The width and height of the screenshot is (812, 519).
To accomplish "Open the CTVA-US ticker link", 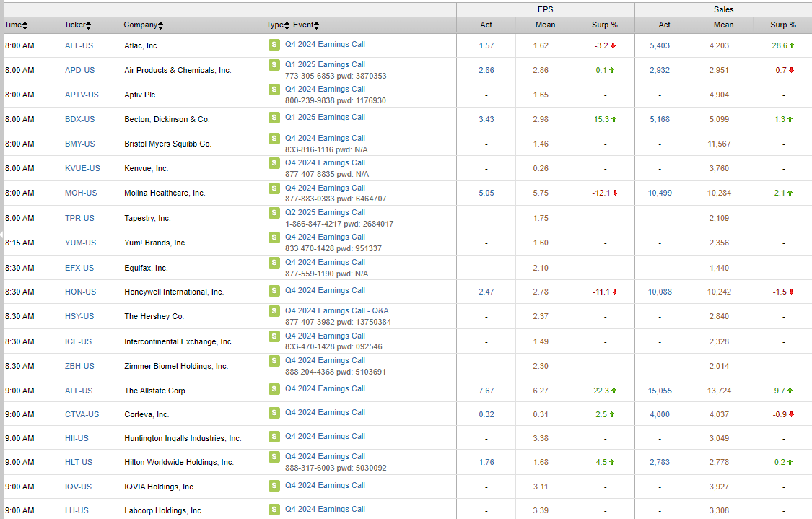I will [82, 414].
